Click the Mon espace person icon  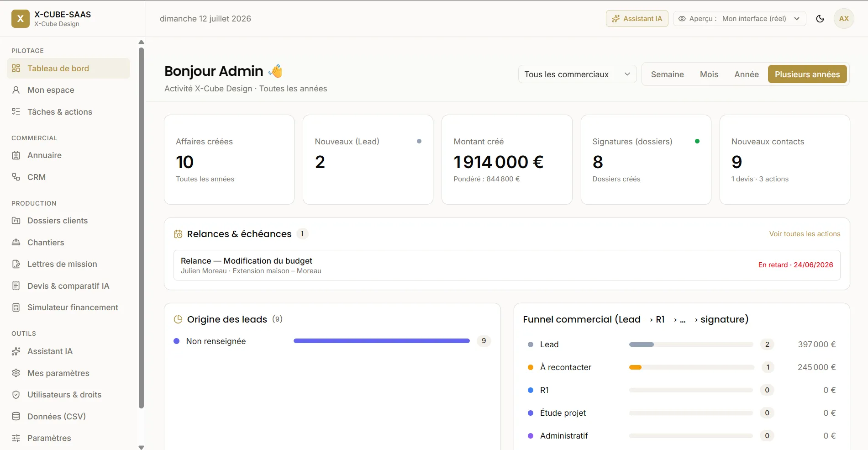click(x=16, y=90)
